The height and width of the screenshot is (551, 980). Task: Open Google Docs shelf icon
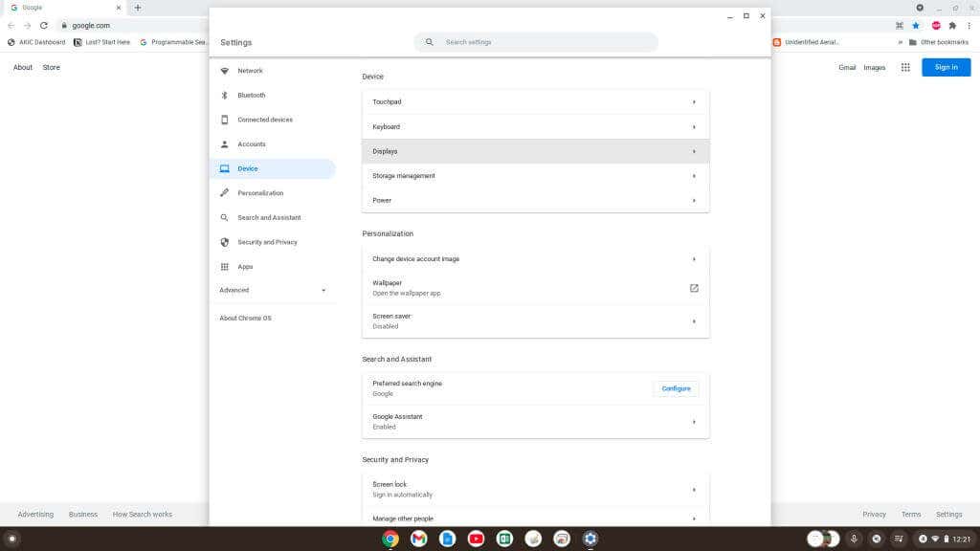coord(448,539)
